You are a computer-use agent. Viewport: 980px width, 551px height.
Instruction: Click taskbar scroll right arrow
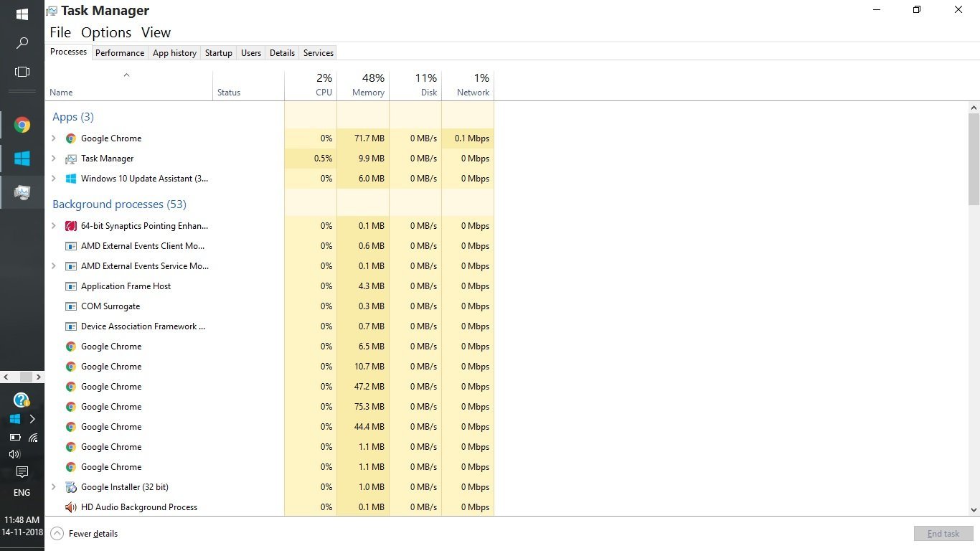tap(39, 377)
